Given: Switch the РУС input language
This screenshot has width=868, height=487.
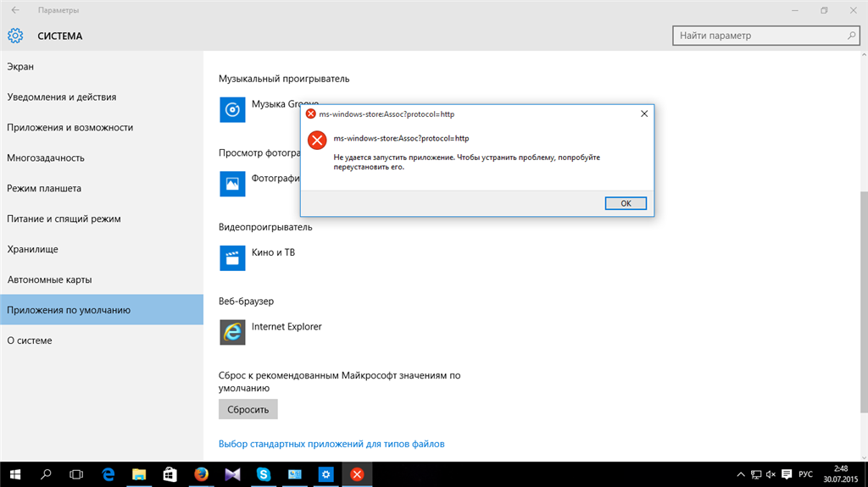Looking at the screenshot, I should pyautogui.click(x=805, y=474).
